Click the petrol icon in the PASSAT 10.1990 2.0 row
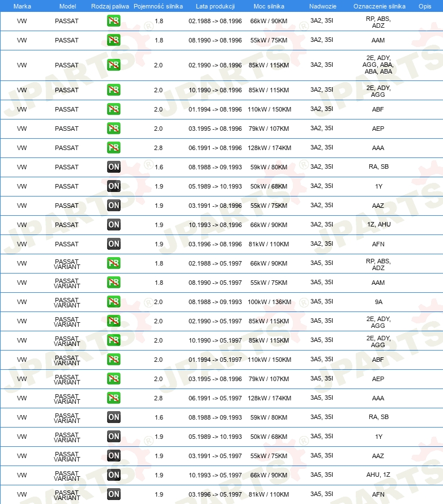 coord(114,90)
